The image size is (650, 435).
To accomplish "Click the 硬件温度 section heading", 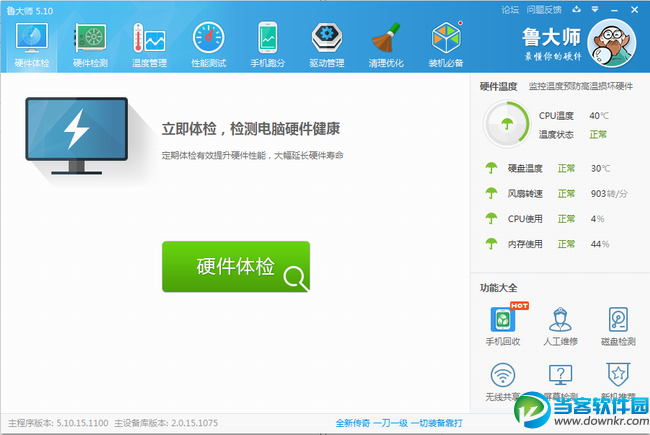I will 498,86.
